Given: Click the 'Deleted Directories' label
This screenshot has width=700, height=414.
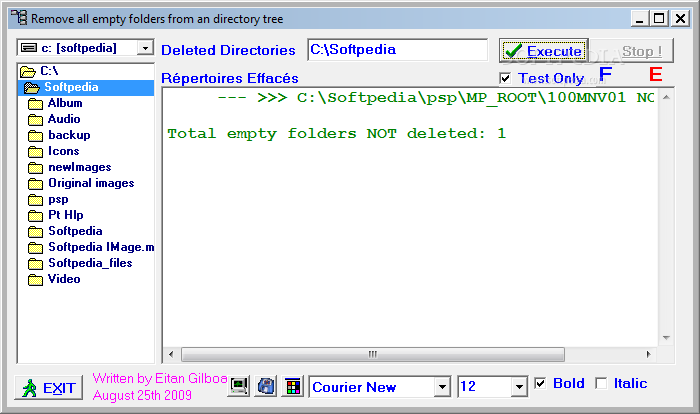Looking at the screenshot, I should 228,50.
